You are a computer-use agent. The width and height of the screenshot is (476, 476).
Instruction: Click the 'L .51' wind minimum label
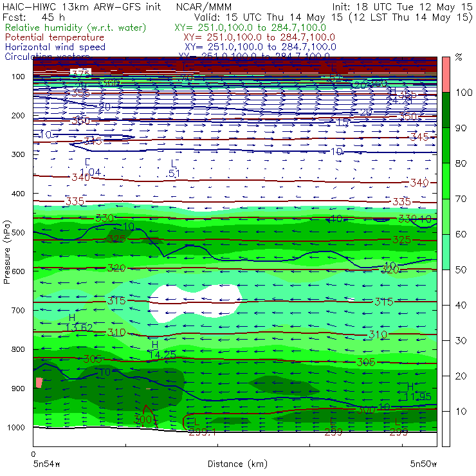(173, 169)
